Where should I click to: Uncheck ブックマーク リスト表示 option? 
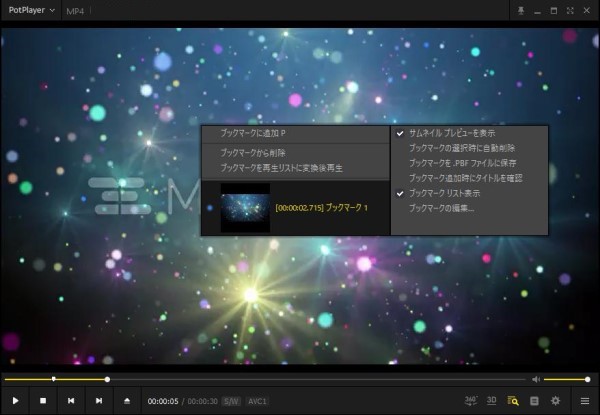pos(450,192)
